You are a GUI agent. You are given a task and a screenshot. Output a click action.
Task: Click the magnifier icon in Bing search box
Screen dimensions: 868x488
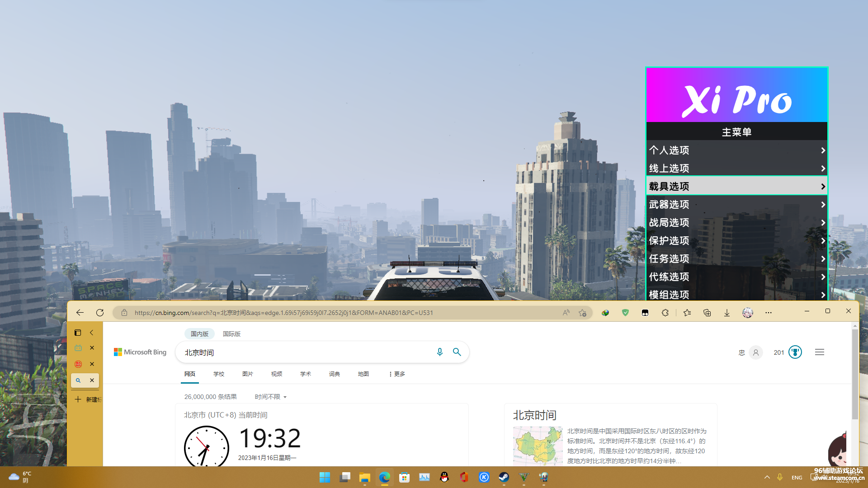coord(457,352)
